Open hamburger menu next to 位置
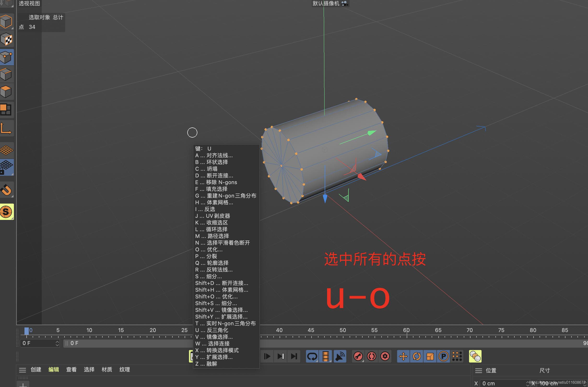588x387 pixels. tap(479, 370)
